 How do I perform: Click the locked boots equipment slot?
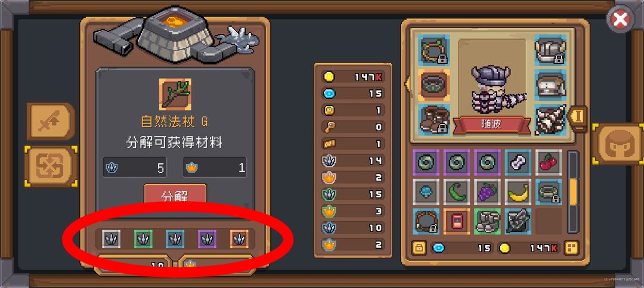coord(434,120)
